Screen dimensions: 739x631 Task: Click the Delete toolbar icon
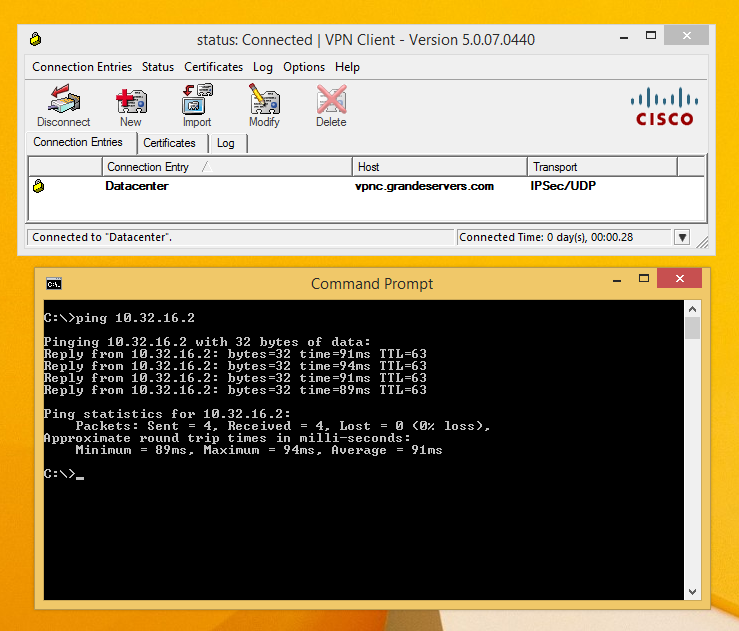(x=331, y=101)
